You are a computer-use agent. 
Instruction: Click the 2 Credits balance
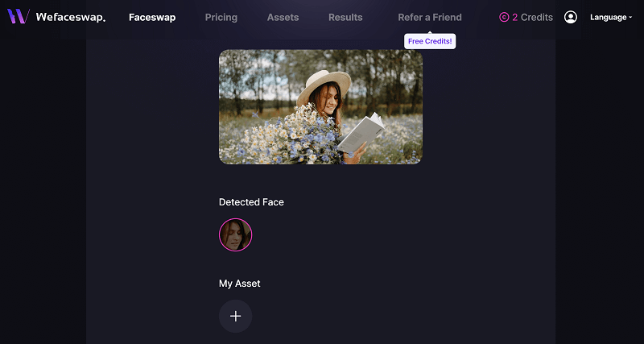coord(526,17)
